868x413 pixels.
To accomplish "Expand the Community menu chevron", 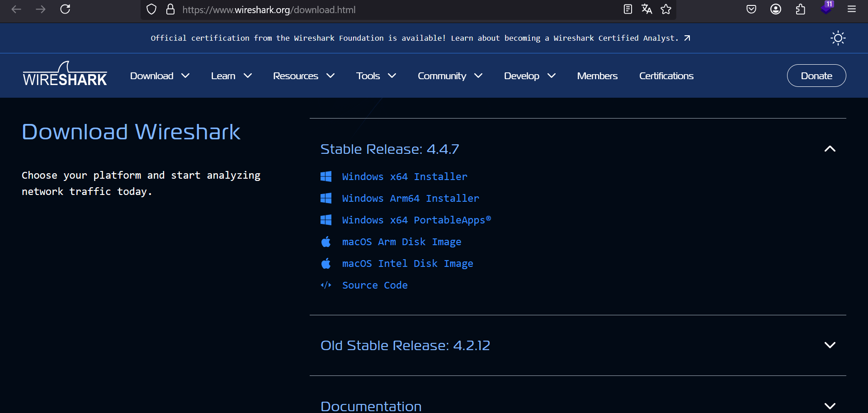I will (478, 76).
